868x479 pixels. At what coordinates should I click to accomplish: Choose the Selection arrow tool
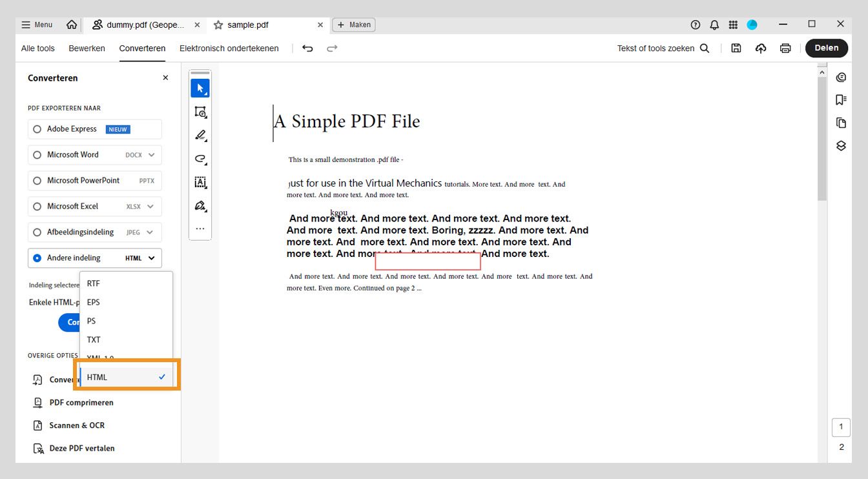click(x=200, y=88)
